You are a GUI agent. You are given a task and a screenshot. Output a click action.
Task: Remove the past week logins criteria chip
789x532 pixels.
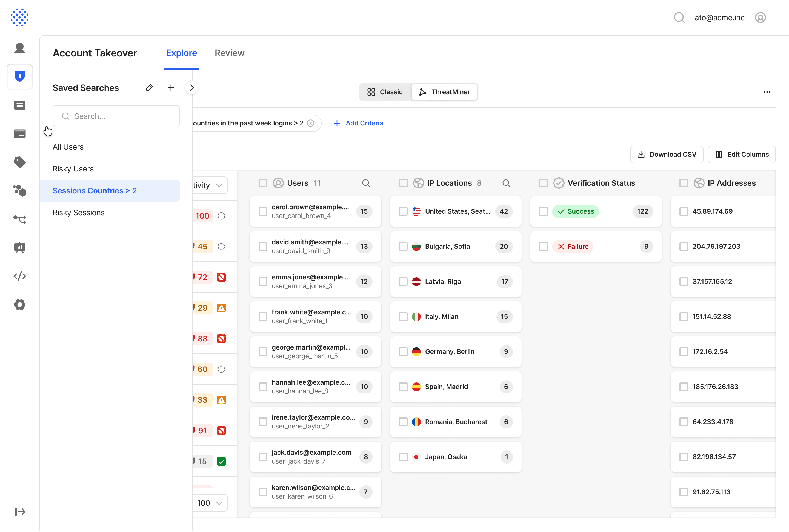tap(311, 123)
